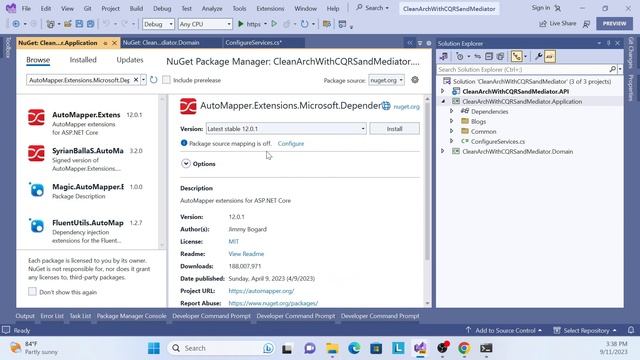The image size is (640, 360).
Task: Open the Any CPU platform dropdown
Action: point(205,24)
